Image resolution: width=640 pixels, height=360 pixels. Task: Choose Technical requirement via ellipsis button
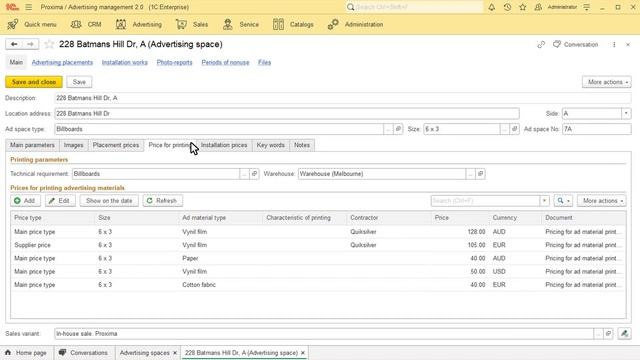tap(244, 174)
